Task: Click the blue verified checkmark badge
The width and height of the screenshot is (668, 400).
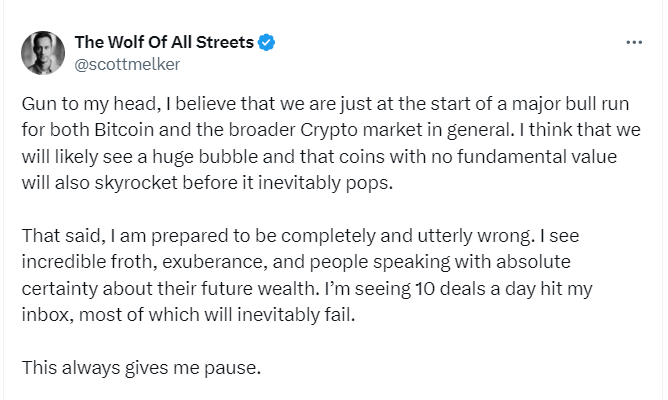Action: pyautogui.click(x=267, y=42)
